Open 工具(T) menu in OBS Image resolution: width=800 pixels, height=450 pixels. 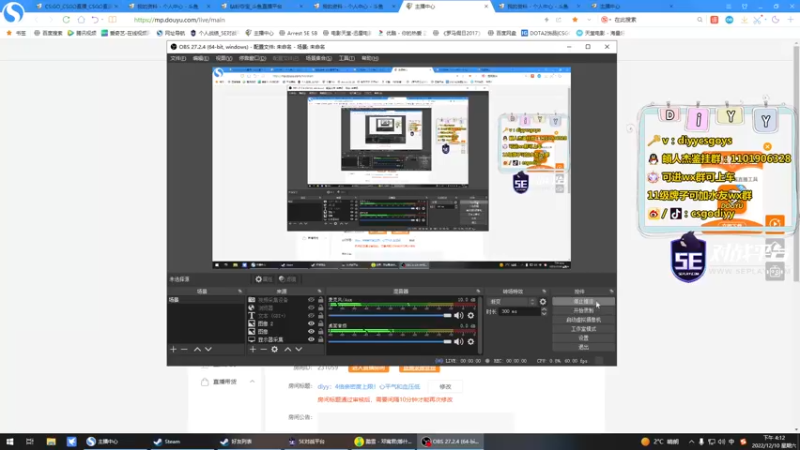(x=346, y=58)
